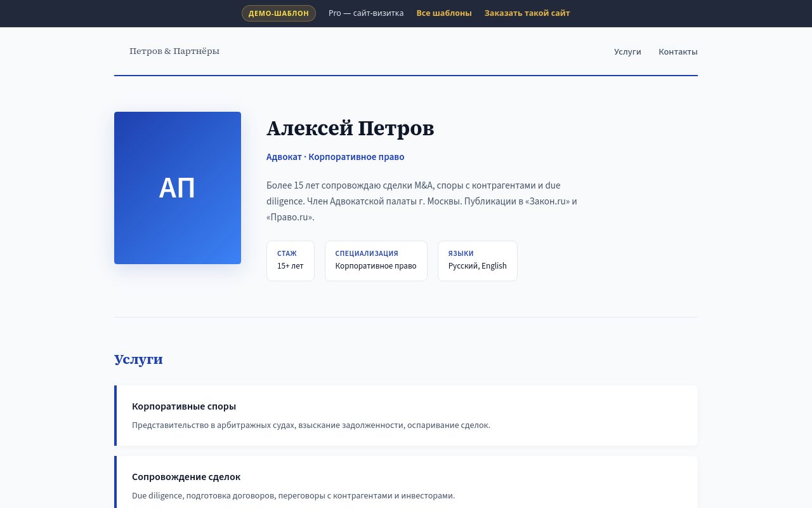Open the Корпоративные споры service card

[406, 415]
